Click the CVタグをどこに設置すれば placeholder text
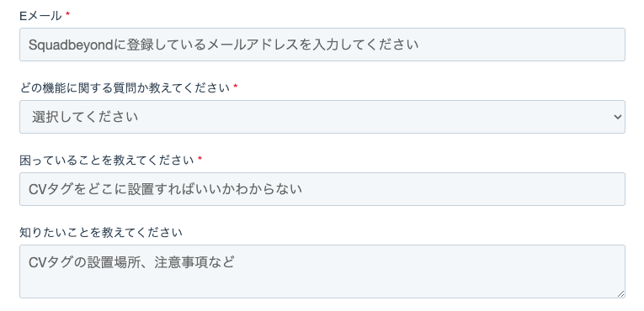 [x=166, y=189]
